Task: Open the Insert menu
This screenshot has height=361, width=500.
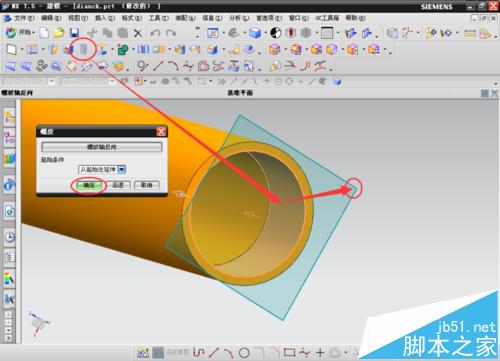Action: (x=105, y=18)
